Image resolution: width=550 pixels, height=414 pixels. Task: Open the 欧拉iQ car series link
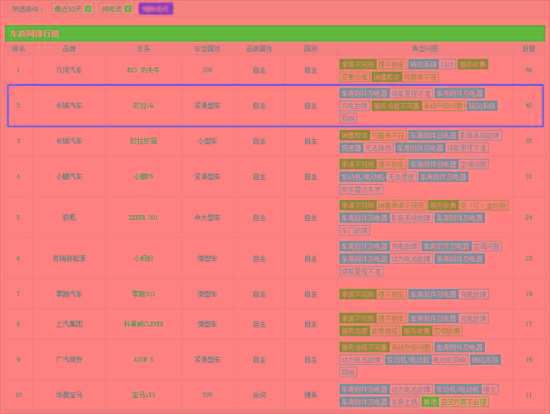(x=143, y=106)
